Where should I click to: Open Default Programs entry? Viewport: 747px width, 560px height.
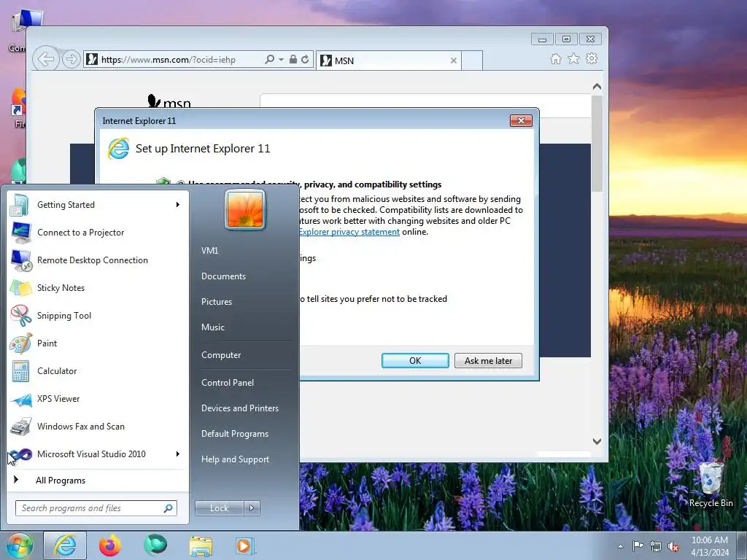click(234, 434)
